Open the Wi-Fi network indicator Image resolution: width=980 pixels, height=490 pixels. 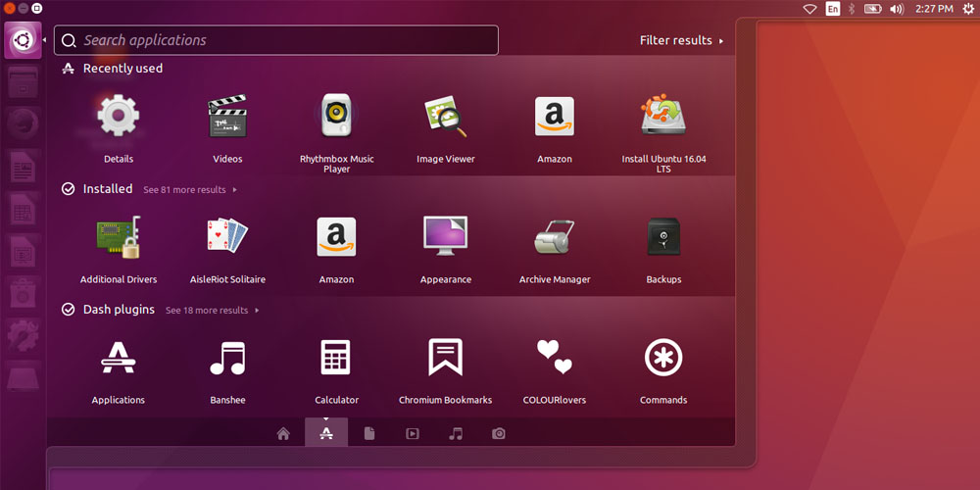[810, 9]
